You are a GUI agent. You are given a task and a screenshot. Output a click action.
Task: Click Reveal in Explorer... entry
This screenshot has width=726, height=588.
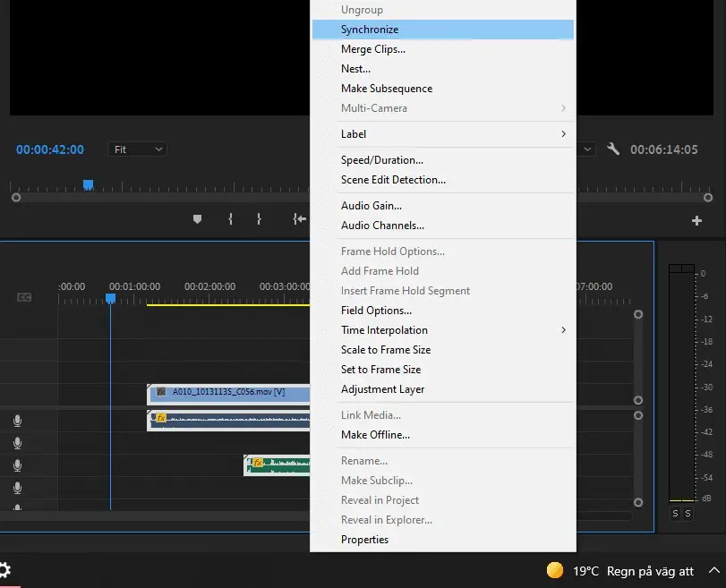click(443, 520)
